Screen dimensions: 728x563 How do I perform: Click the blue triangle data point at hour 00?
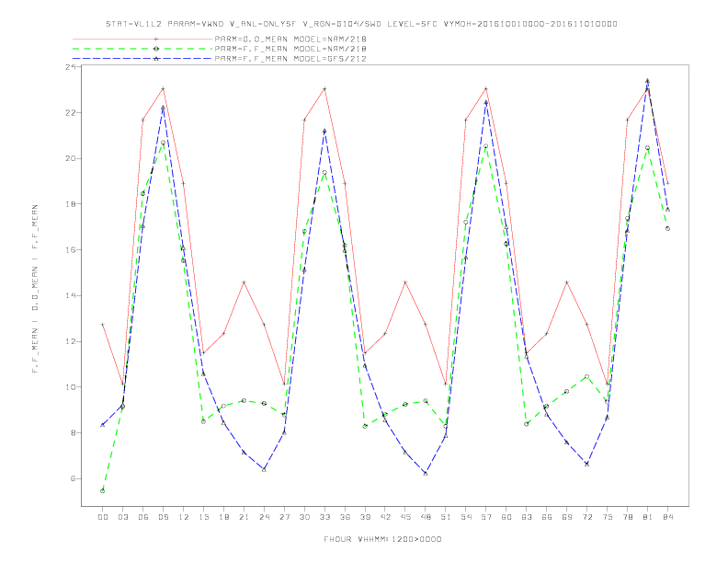click(103, 425)
